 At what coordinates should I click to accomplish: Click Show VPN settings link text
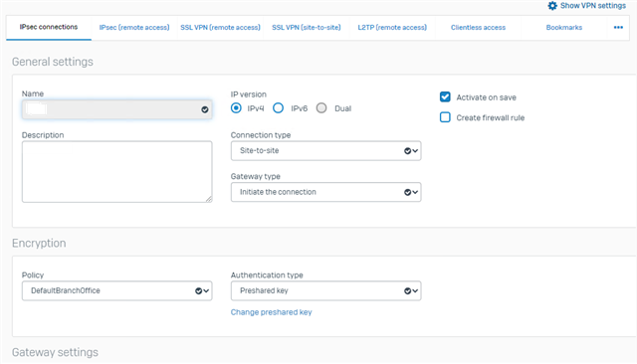click(593, 6)
